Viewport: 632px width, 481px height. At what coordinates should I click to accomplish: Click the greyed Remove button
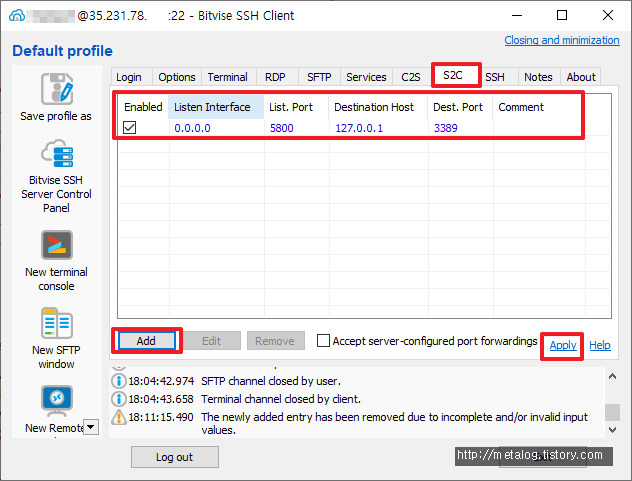[275, 341]
